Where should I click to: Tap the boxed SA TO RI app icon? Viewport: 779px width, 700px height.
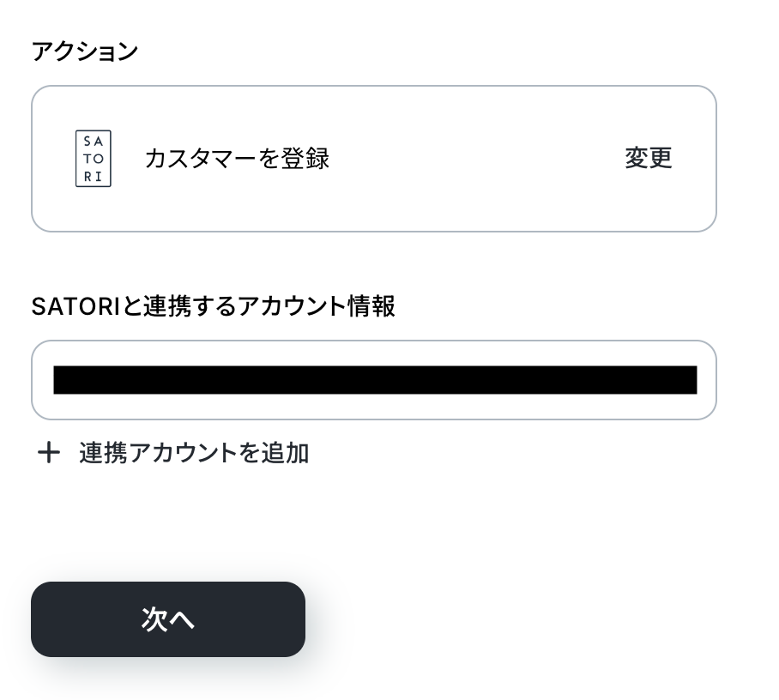pyautogui.click(x=94, y=159)
